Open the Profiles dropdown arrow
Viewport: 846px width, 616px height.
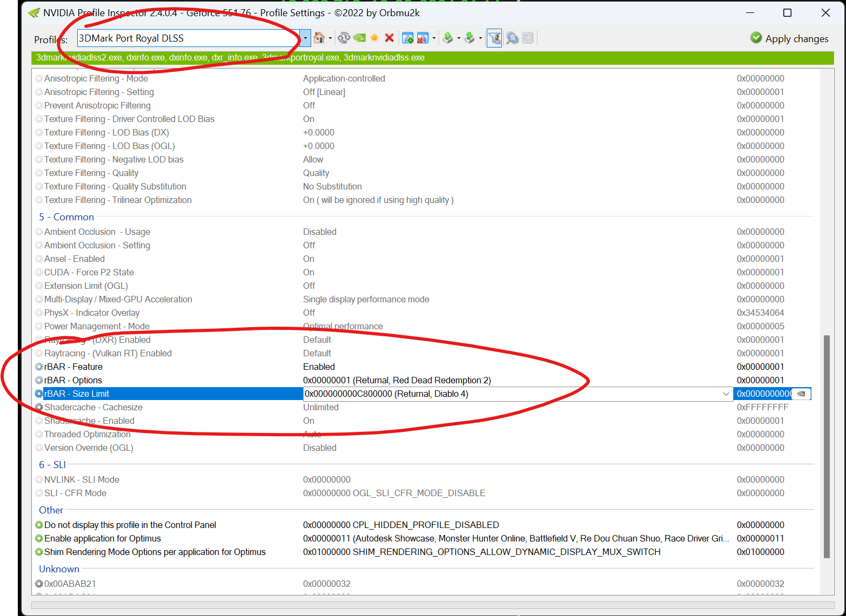(x=305, y=38)
